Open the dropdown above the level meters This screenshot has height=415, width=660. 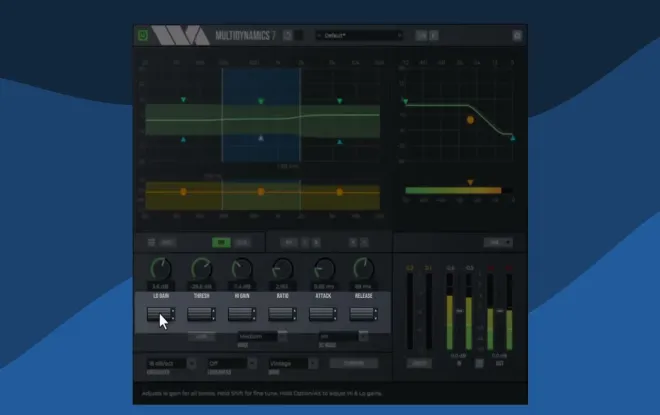[x=498, y=242]
